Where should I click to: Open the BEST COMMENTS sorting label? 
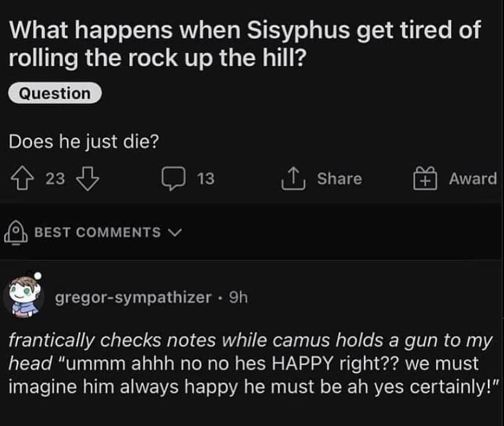[x=97, y=232]
